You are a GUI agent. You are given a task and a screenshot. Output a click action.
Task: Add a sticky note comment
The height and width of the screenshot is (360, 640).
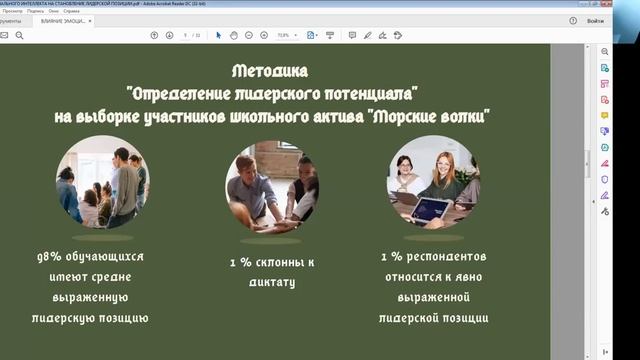pos(352,36)
